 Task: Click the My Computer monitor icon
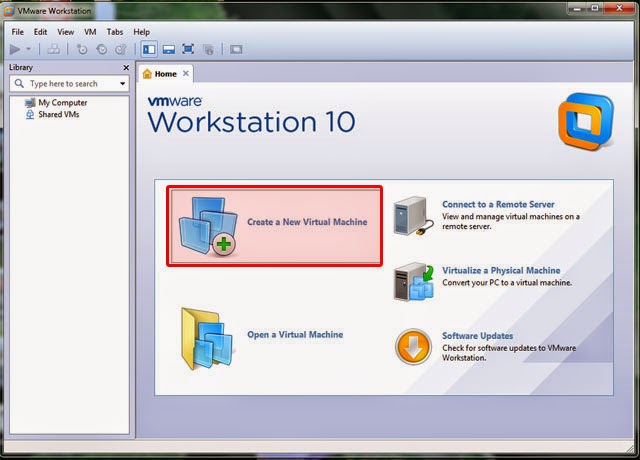(x=30, y=102)
